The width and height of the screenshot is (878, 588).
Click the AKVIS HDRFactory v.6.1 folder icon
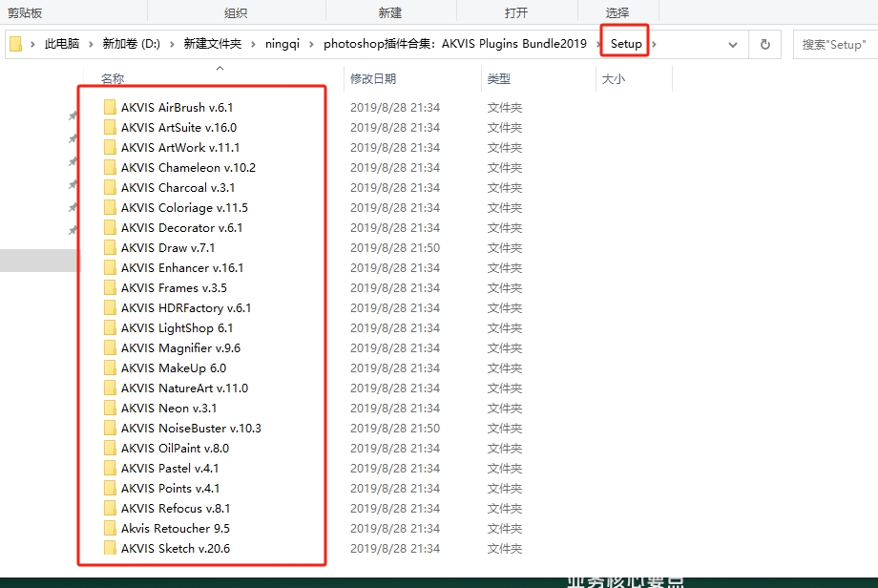110,308
